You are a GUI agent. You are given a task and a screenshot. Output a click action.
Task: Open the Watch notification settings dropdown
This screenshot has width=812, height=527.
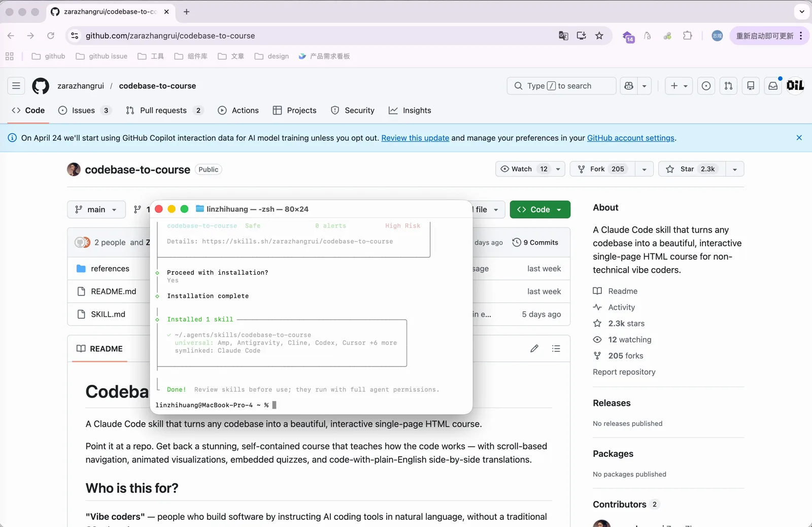pyautogui.click(x=530, y=169)
